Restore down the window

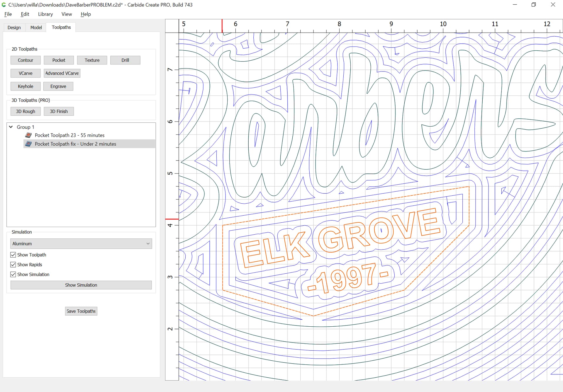(x=533, y=5)
